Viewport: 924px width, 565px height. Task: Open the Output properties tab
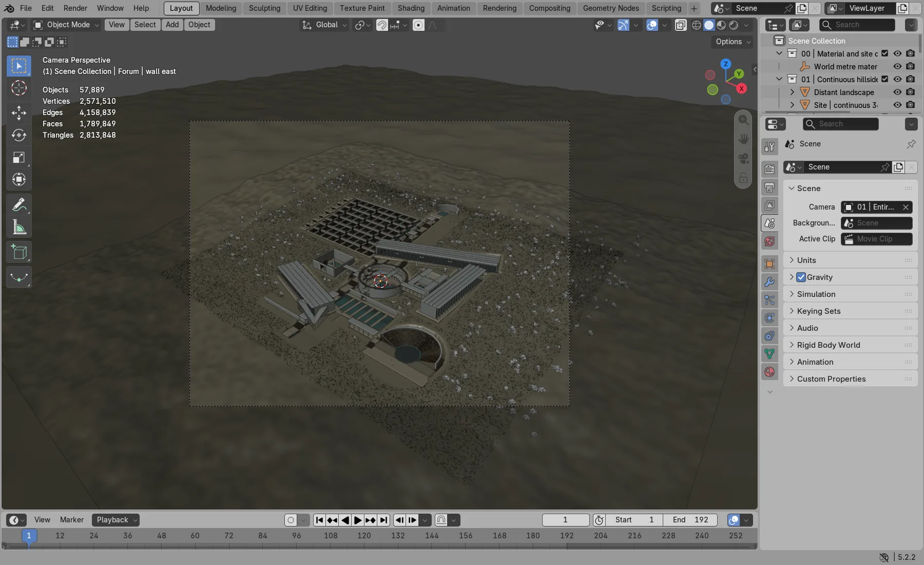(769, 187)
